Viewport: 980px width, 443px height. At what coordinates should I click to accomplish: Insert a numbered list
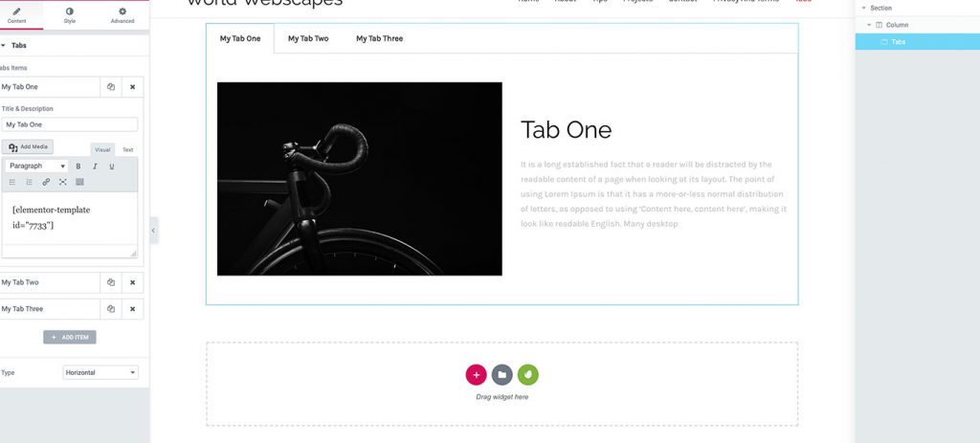(29, 183)
